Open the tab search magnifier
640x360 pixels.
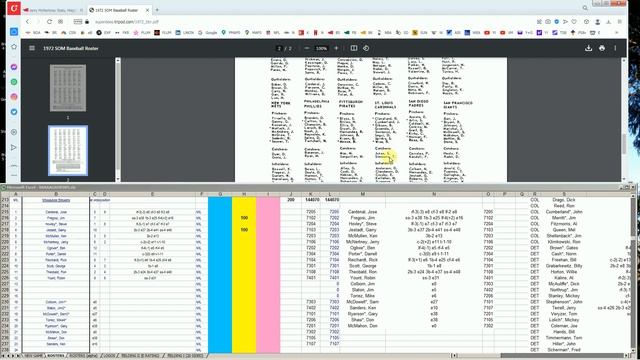click(585, 8)
